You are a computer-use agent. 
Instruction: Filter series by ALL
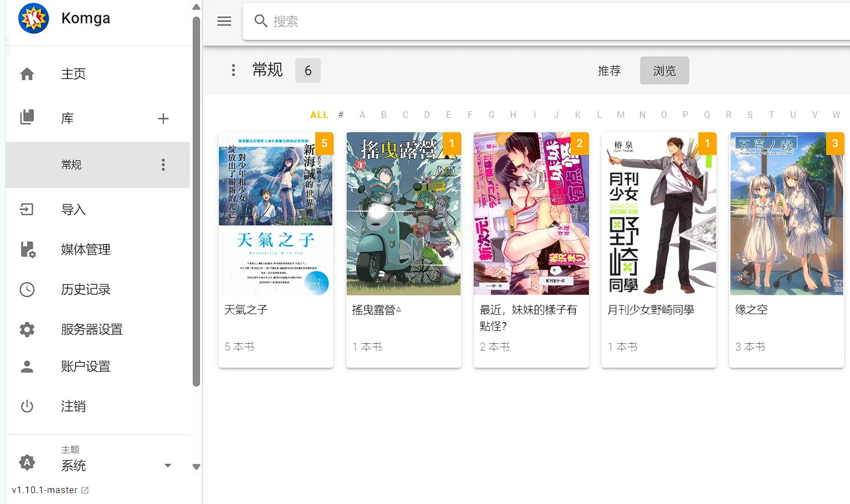pos(319,115)
